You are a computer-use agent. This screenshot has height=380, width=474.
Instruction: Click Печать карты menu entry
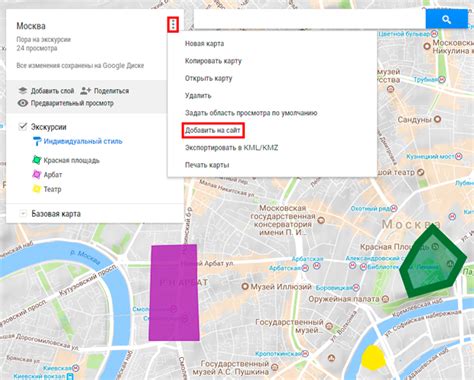(207, 165)
